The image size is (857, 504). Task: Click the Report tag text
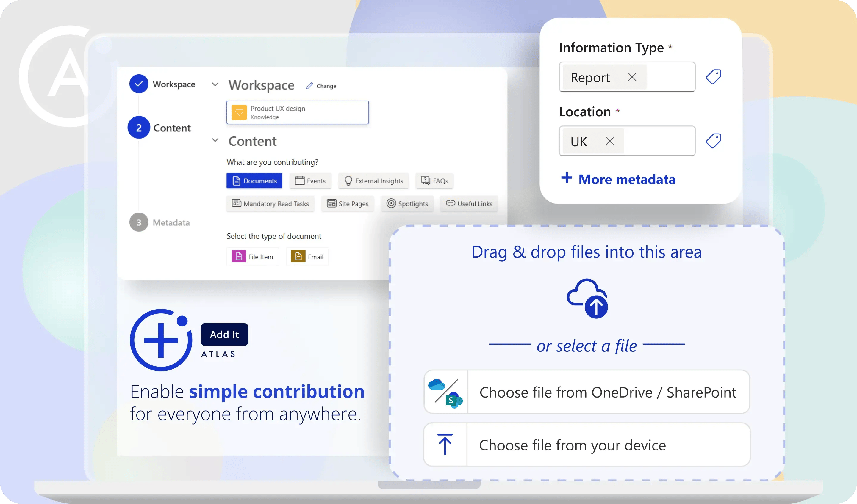coord(590,78)
